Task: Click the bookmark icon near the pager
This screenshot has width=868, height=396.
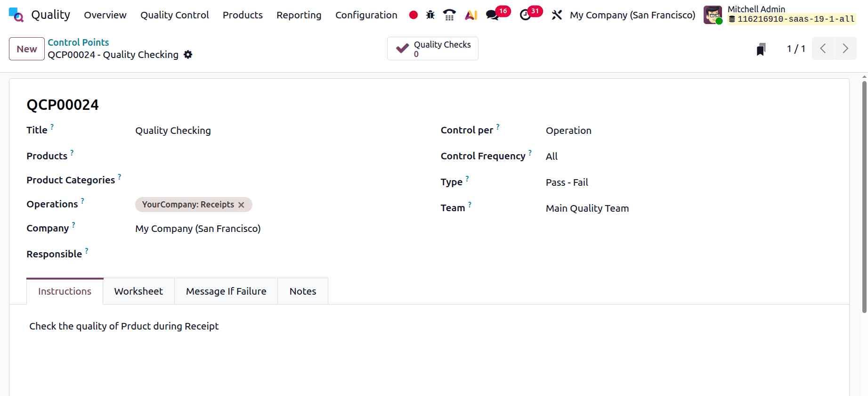Action: [761, 49]
